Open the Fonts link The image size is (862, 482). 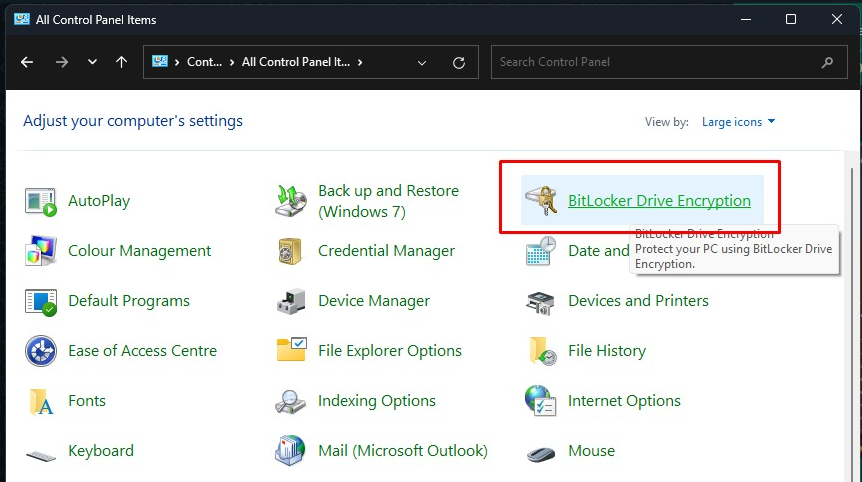coord(87,401)
